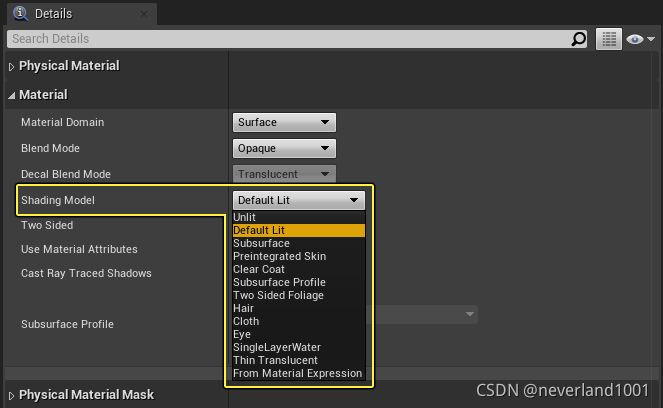
Task: Close the Details tab
Action: coord(144,14)
